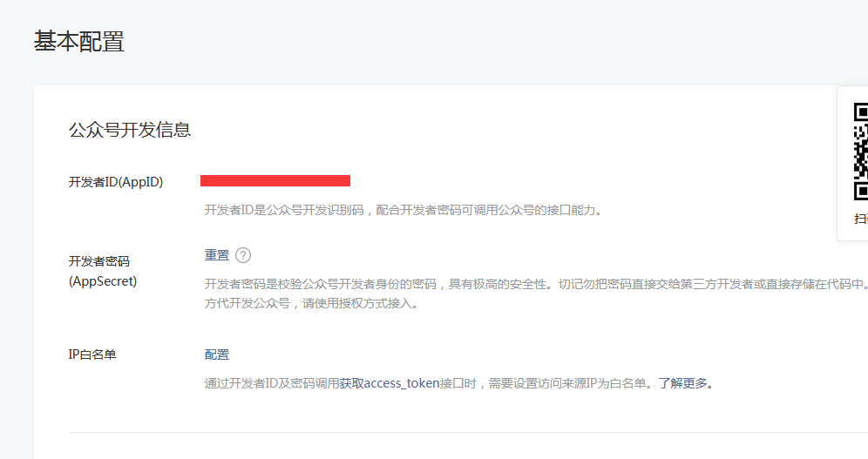The height and width of the screenshot is (459, 868).
Task: Click the red redacted AppID value
Action: click(x=275, y=181)
